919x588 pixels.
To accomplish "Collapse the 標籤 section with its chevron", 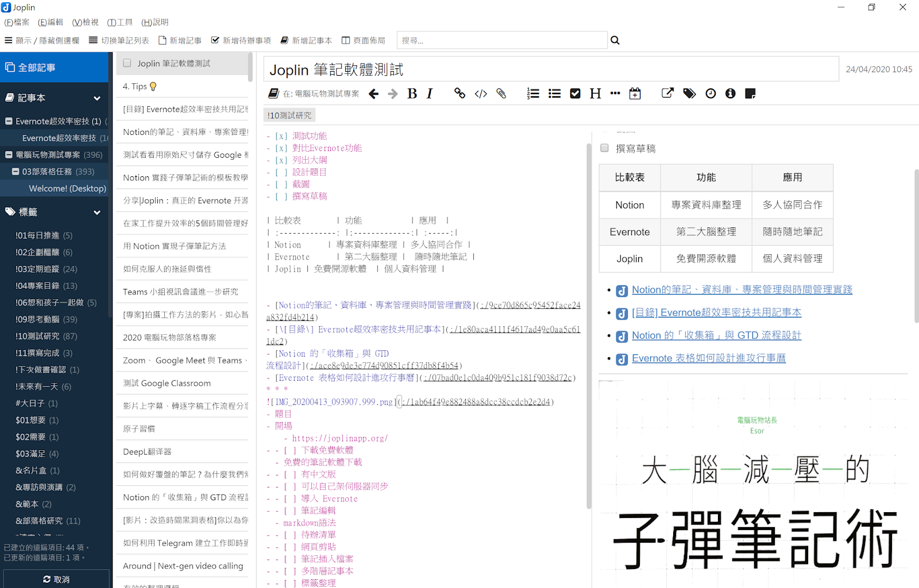I will 97,212.
